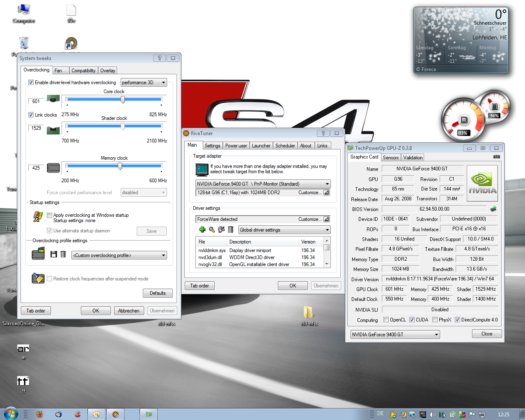Image resolution: width=525 pixels, height=420 pixels.
Task: Switch to the Sensors tab in GPU-Z
Action: pyautogui.click(x=391, y=158)
